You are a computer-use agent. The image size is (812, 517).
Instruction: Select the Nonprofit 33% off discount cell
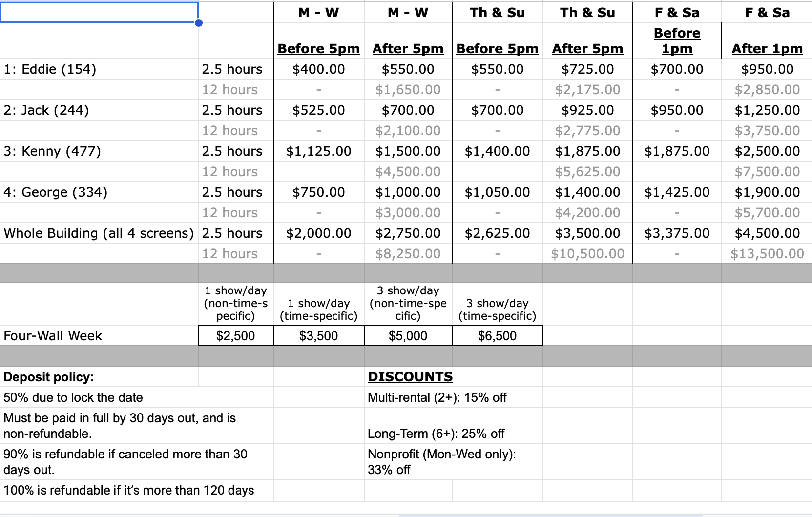[x=441, y=462]
